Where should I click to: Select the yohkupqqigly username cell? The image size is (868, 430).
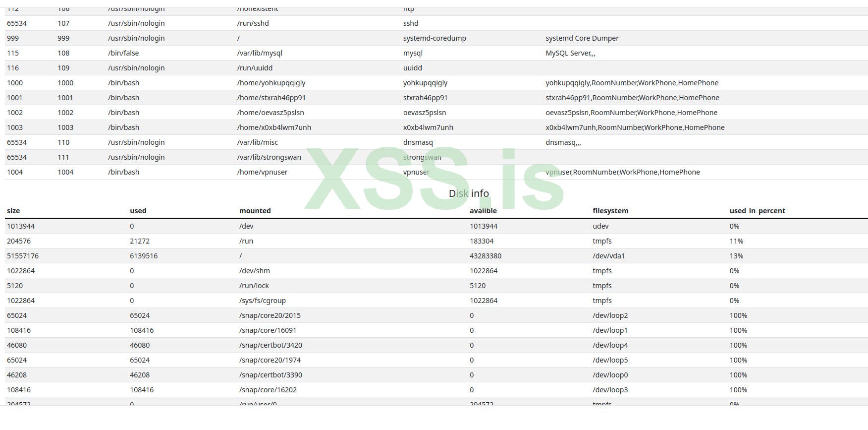click(x=425, y=83)
